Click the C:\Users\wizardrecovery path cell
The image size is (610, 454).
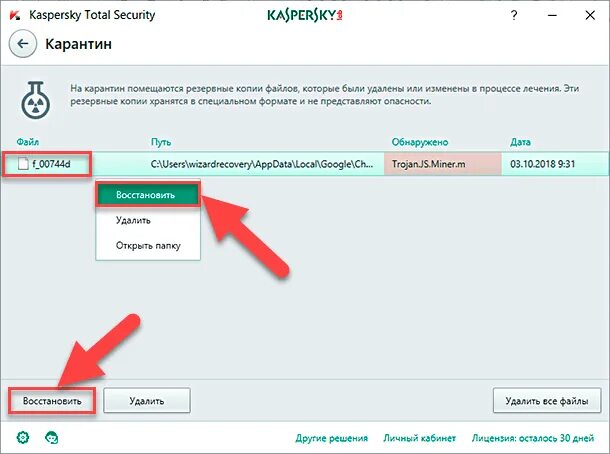click(261, 164)
